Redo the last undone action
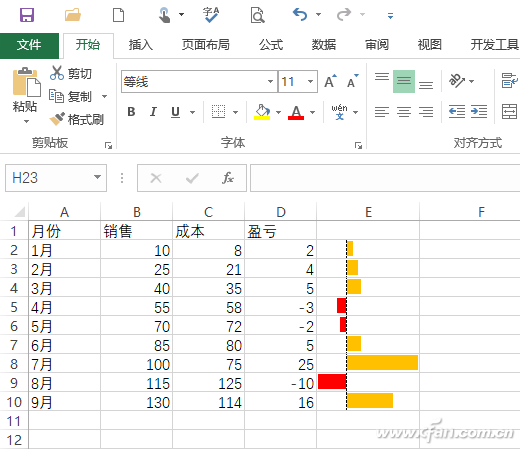The image size is (520, 449). click(x=344, y=15)
